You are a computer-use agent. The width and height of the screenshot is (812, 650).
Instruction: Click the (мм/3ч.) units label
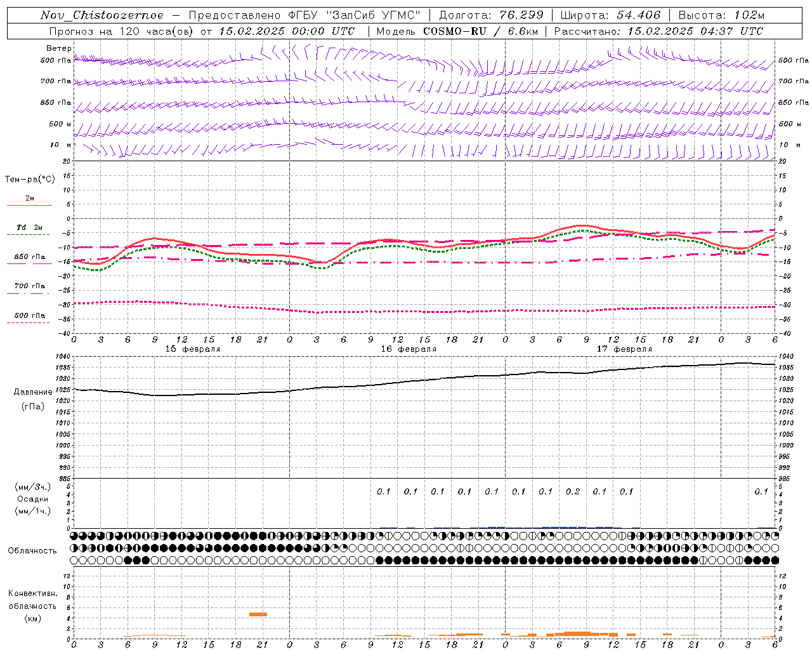click(x=32, y=487)
